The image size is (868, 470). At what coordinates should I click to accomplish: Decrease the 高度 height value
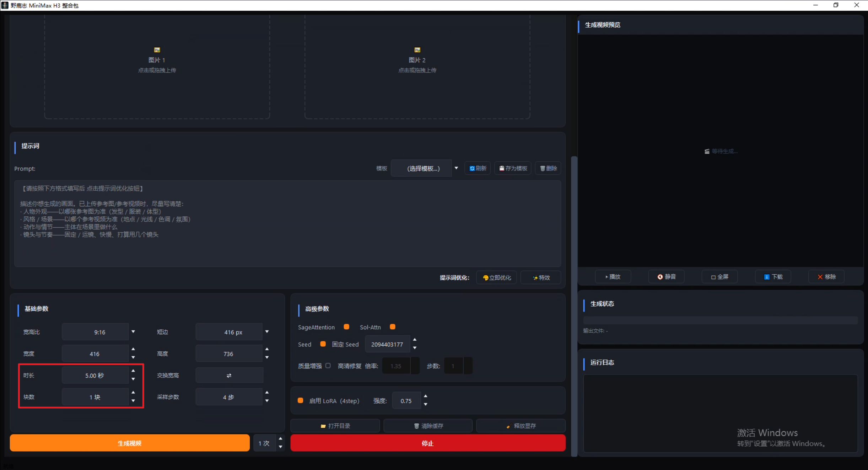(x=267, y=357)
